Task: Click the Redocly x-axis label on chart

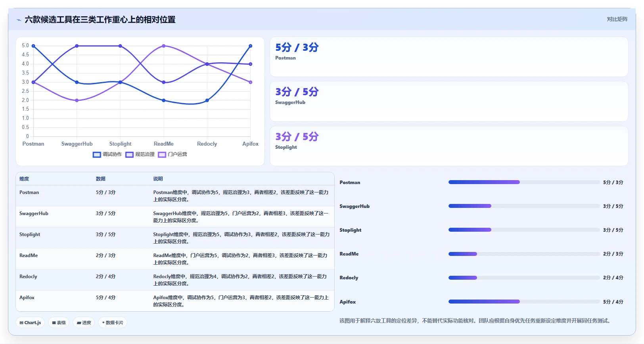Action: point(207,144)
